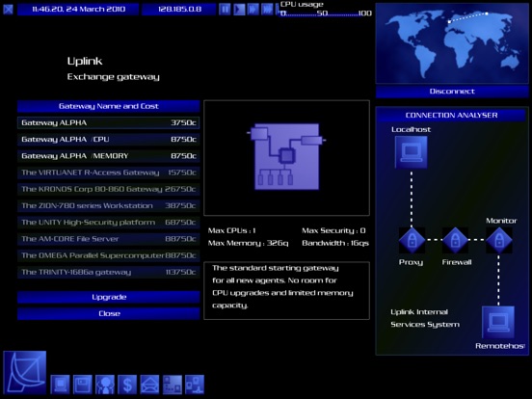Image resolution: width=532 pixels, height=399 pixels.
Task: Click Bandwidth : 1Gqs text
Action: [335, 243]
